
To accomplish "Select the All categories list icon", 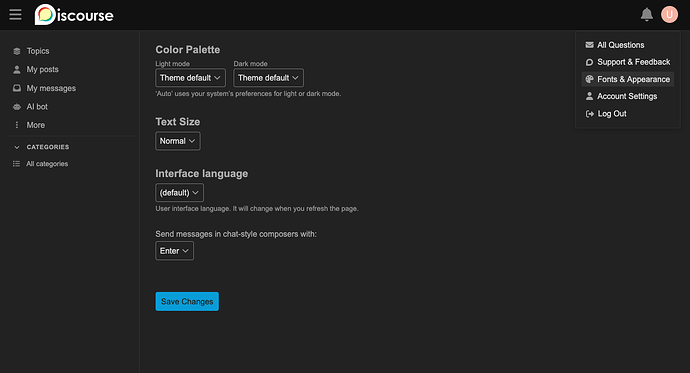I will coord(16,164).
